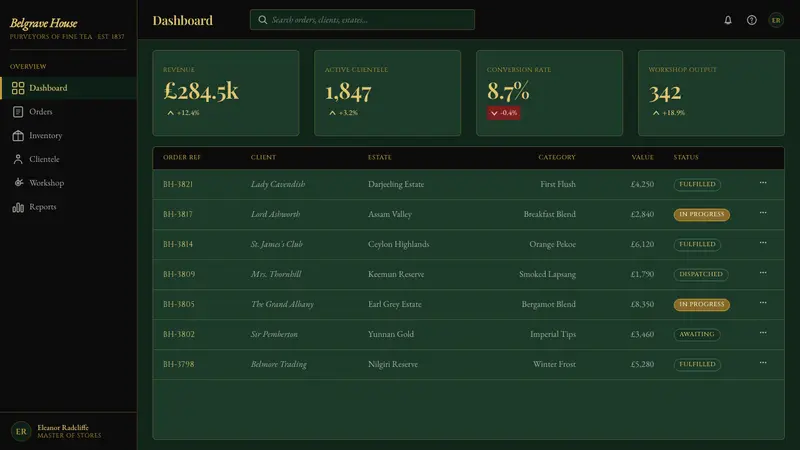
Task: Sort by Client column header
Action: 263,157
